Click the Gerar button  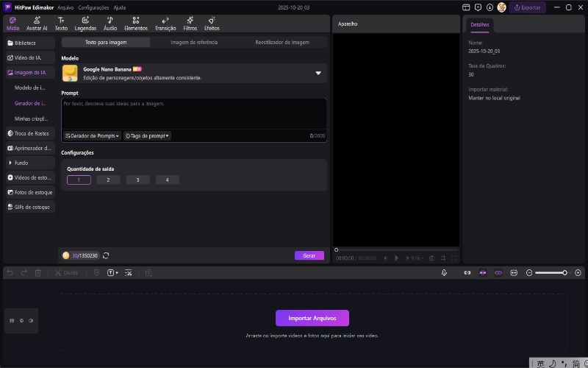pyautogui.click(x=309, y=255)
